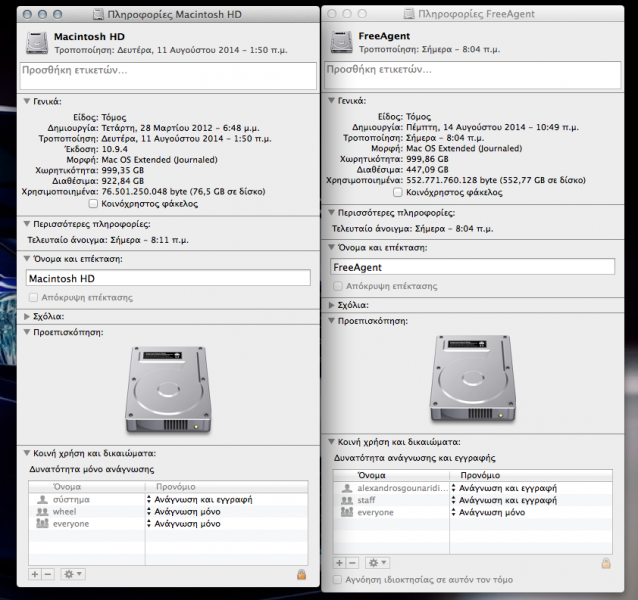
Task: Select alexandrosgounaridi user icon
Action: [347, 488]
